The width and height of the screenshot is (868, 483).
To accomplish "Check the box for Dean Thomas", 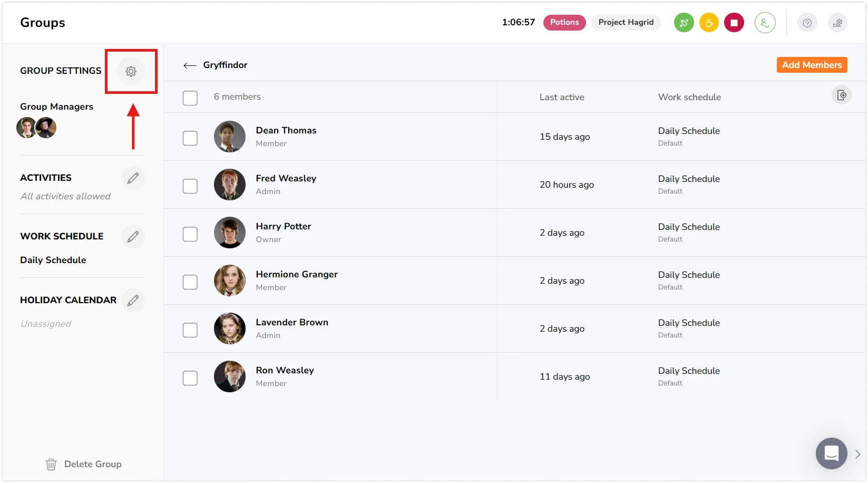I will click(190, 138).
